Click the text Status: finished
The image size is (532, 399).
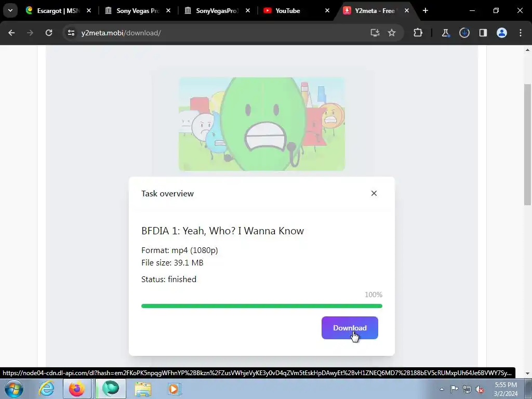point(169,279)
